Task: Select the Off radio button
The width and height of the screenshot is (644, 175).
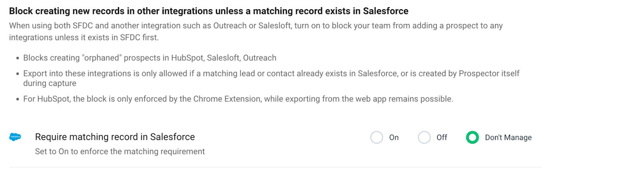Action: click(x=424, y=138)
